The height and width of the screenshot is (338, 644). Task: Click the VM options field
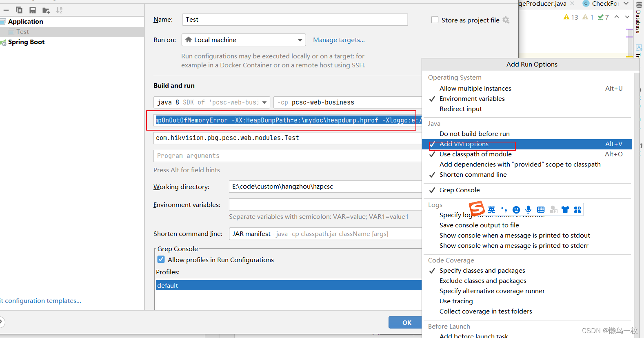tap(288, 120)
